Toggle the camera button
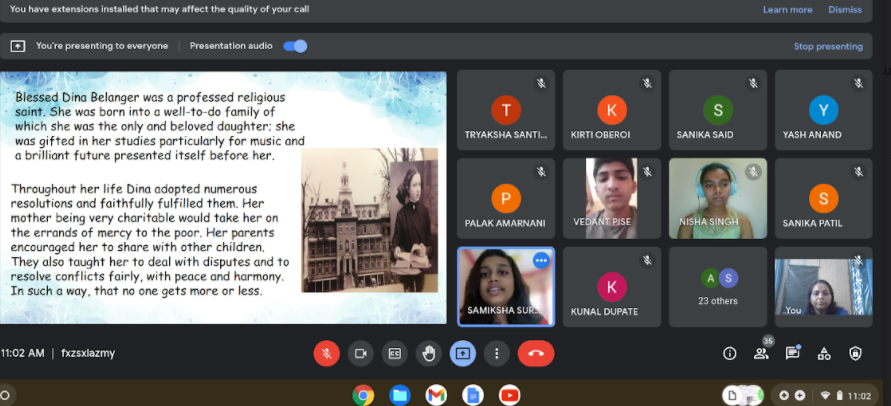This screenshot has height=406, width=891. pyautogui.click(x=360, y=353)
